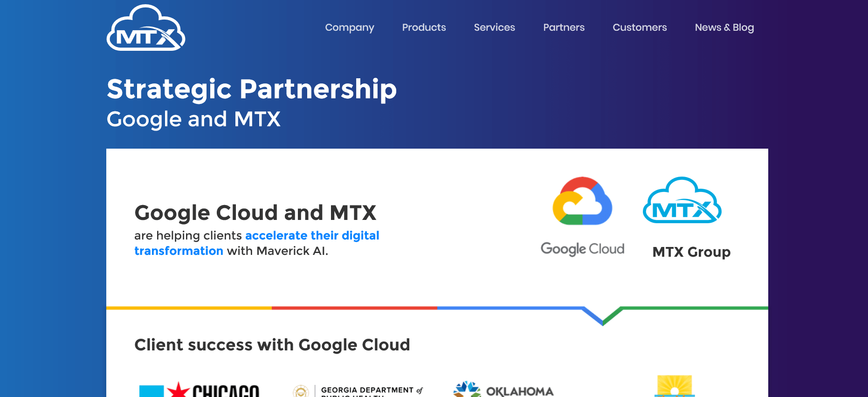Click the Chicago client logo

[199, 390]
